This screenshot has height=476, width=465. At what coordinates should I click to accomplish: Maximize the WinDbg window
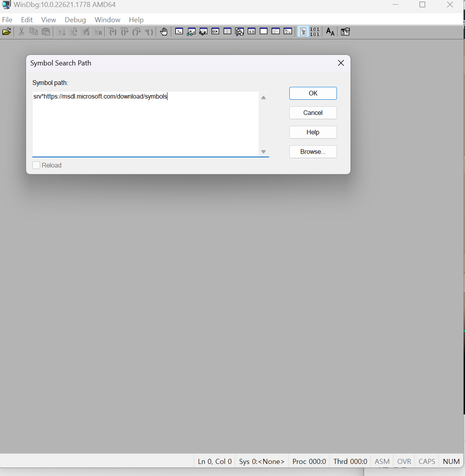(422, 5)
